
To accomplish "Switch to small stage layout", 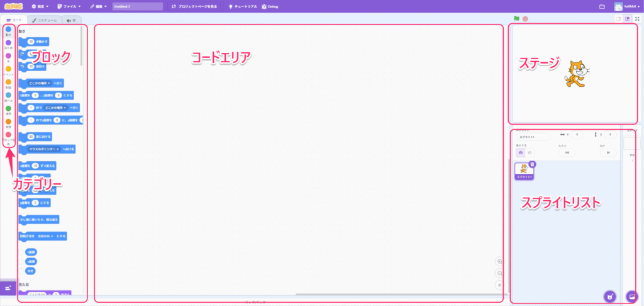I will (618, 19).
